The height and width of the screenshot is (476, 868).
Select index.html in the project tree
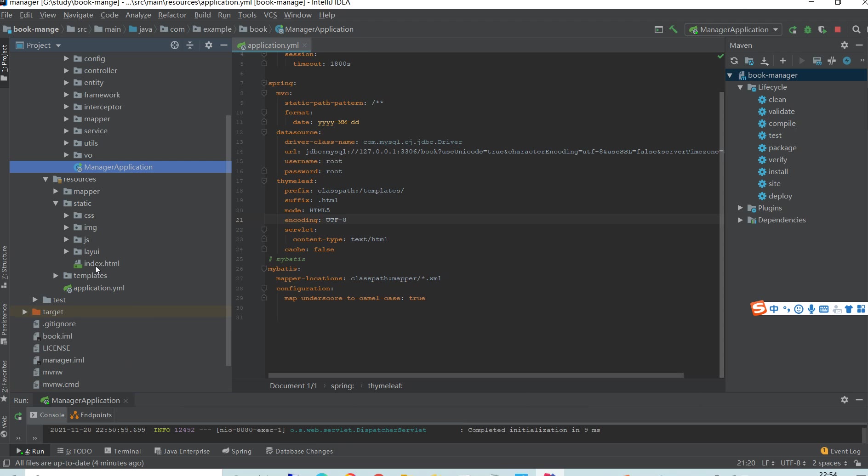[x=102, y=264]
